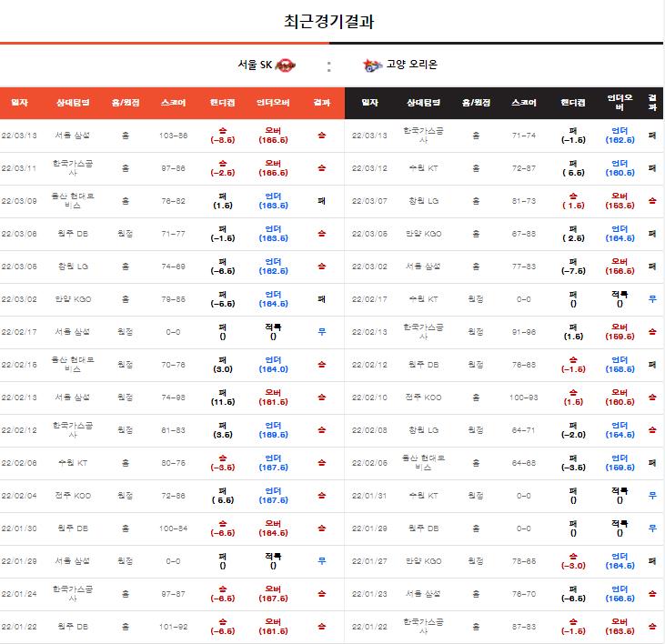The height and width of the screenshot is (644, 665).
Task: Click 창원 LG on 고양 오리온's 22/03/07 row
Action: pos(423,201)
